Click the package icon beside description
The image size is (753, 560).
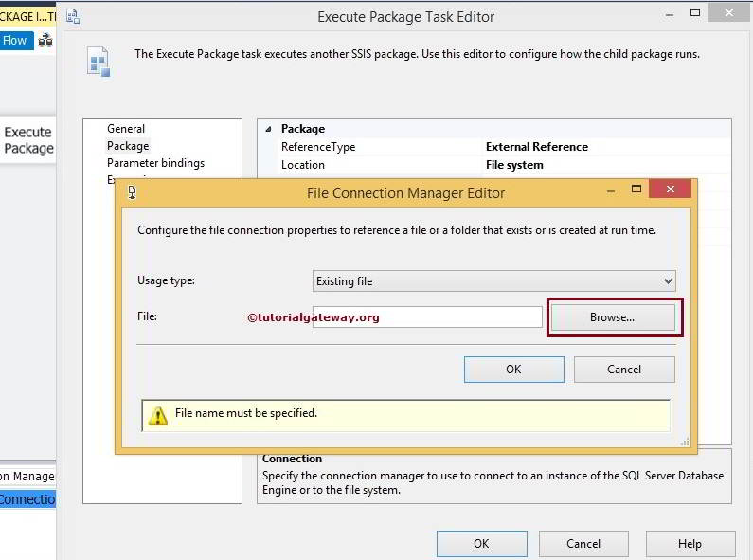pyautogui.click(x=99, y=61)
